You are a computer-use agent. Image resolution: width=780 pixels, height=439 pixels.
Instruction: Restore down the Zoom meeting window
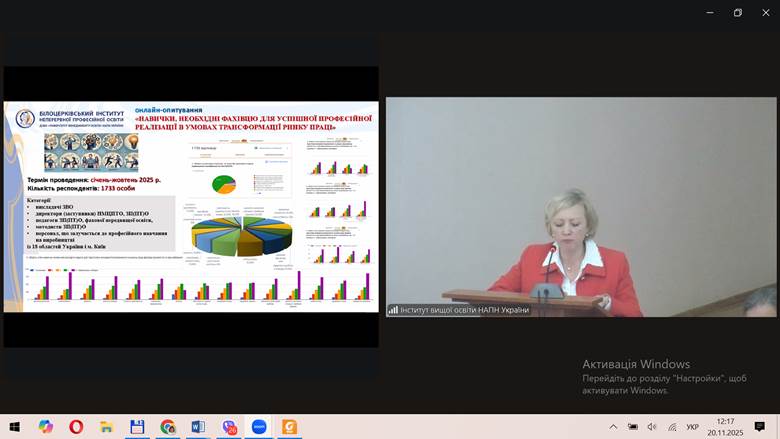[738, 13]
